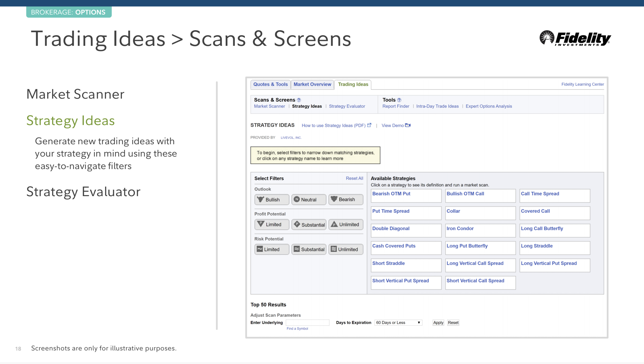Open the Iron Condor strategy

[x=460, y=228]
